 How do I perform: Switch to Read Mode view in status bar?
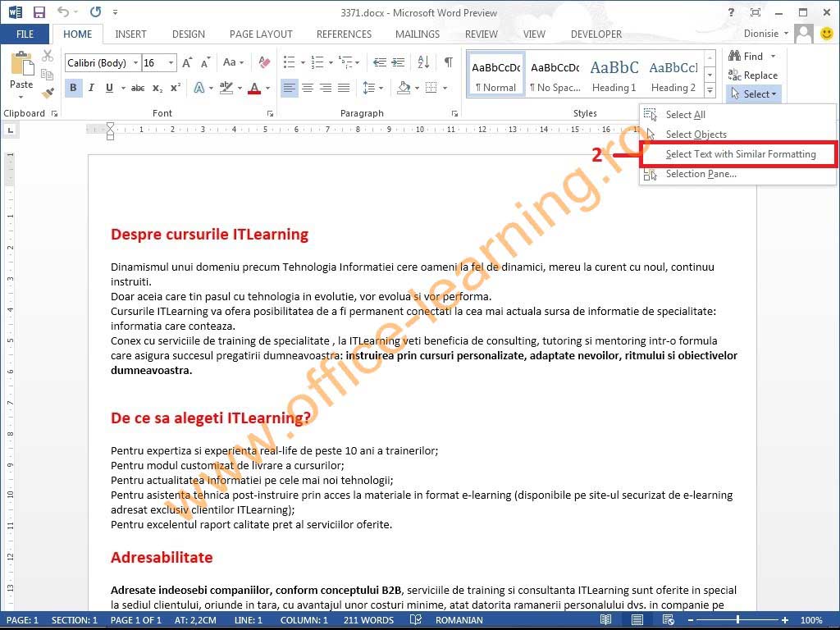click(x=605, y=620)
